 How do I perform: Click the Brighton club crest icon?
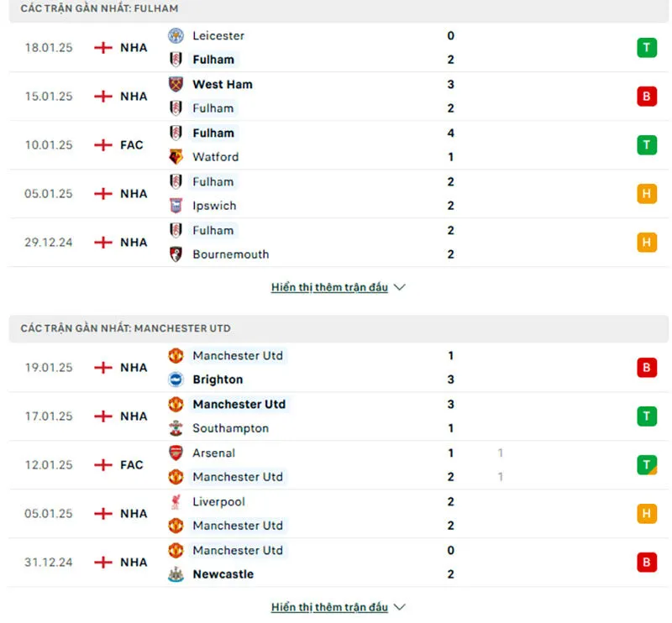pos(176,380)
